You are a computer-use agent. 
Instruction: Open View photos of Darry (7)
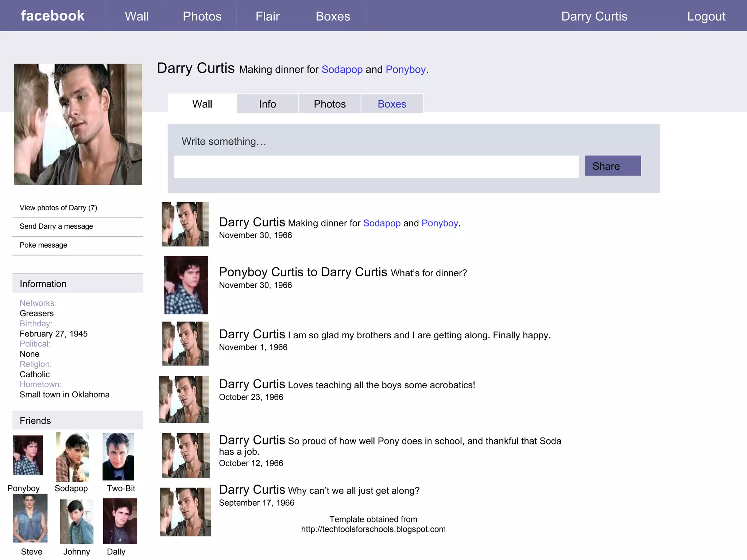coord(58,208)
